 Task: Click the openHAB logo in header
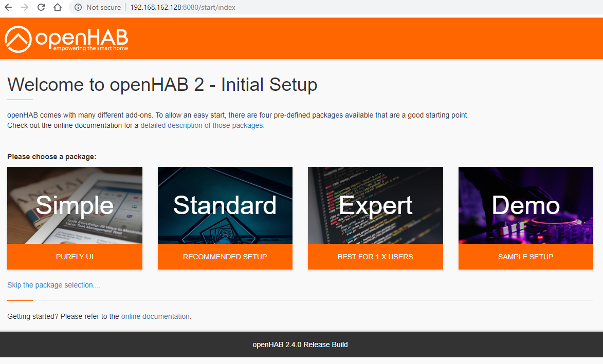66,39
